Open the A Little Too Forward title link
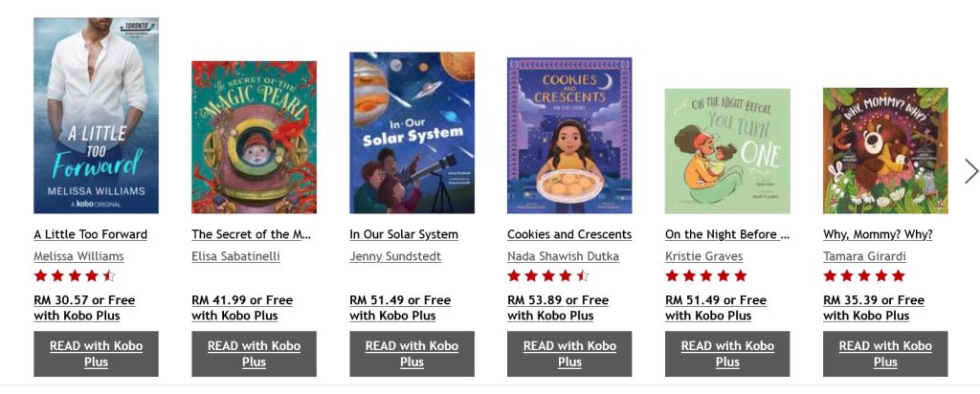This screenshot has height=394, width=980. pyautogui.click(x=90, y=234)
